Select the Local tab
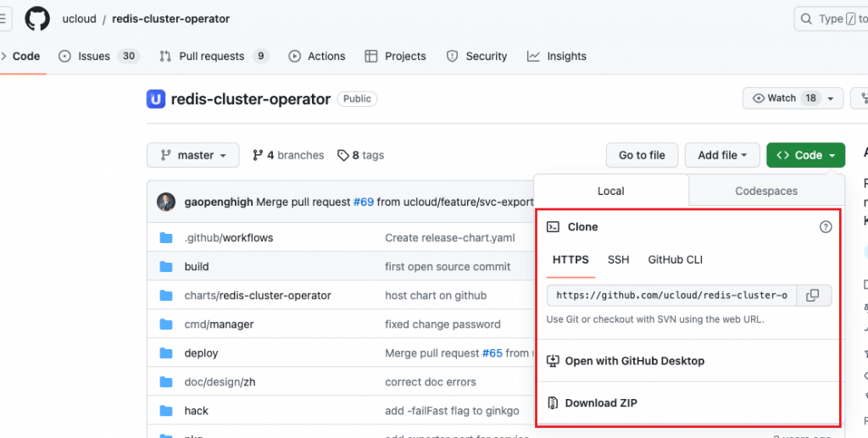The image size is (868, 438). click(611, 191)
